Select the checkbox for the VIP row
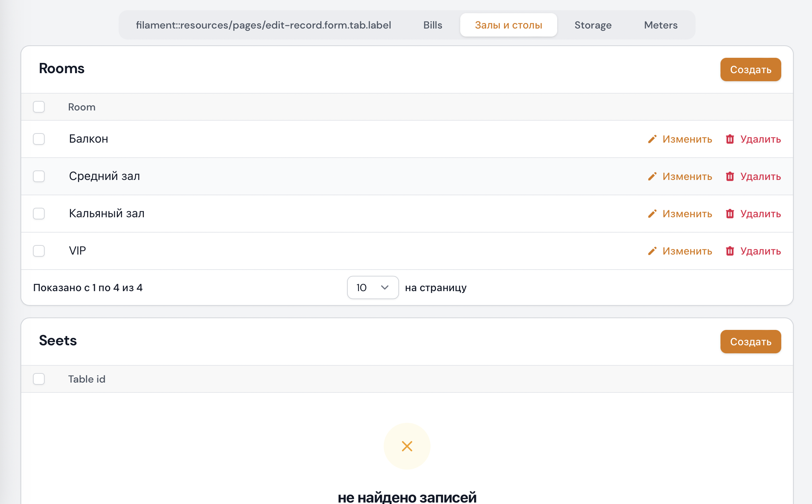This screenshot has height=504, width=812. (x=39, y=251)
